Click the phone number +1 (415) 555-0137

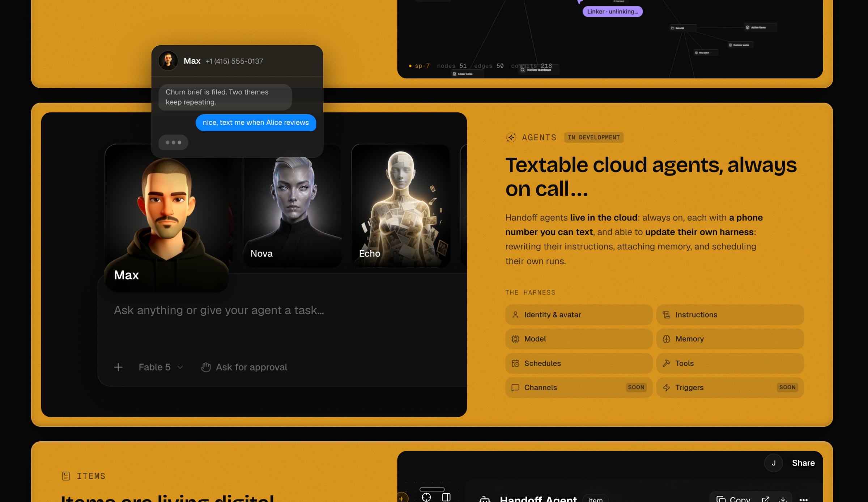click(234, 61)
